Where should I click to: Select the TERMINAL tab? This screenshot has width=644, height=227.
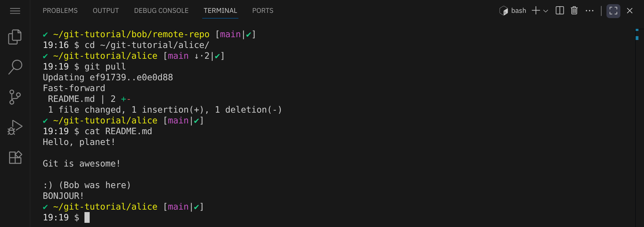(220, 11)
